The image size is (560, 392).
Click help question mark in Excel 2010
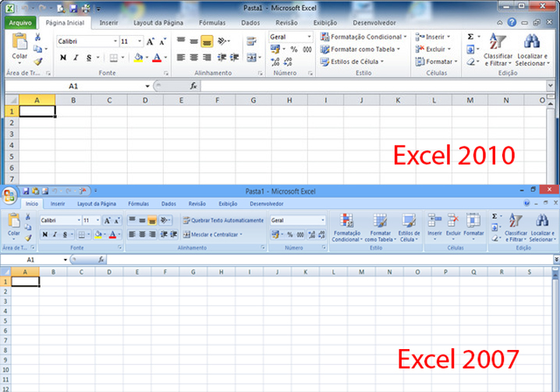(512, 23)
